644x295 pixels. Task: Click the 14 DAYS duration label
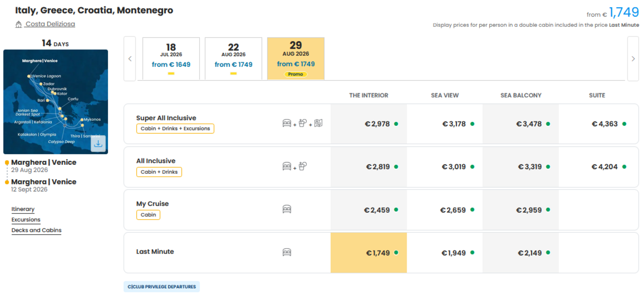pos(55,43)
